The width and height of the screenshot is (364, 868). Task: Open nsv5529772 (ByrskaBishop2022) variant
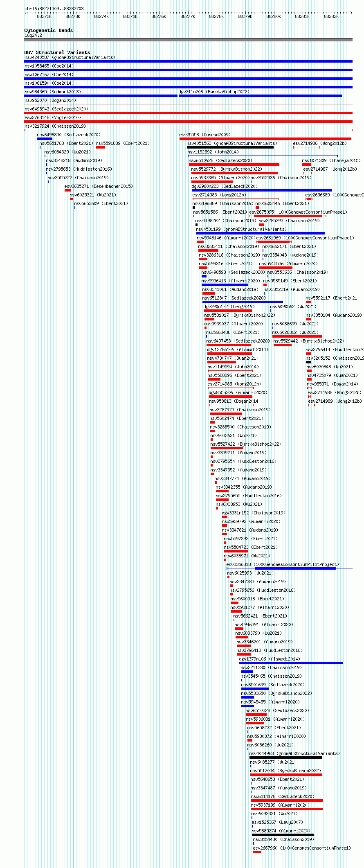pyautogui.click(x=227, y=169)
